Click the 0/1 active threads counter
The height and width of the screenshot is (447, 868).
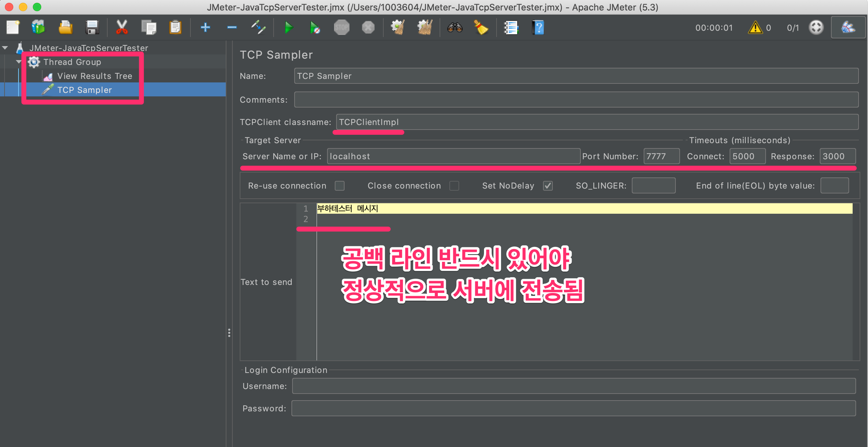click(x=793, y=28)
